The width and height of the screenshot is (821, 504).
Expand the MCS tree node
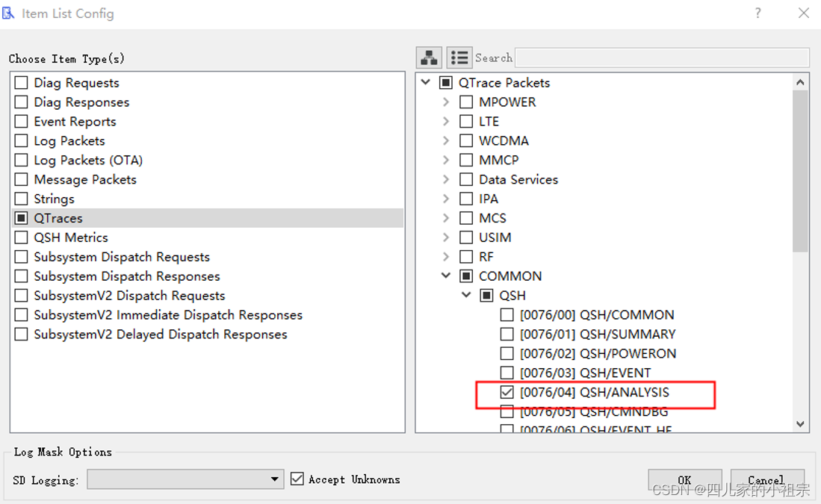[446, 218]
